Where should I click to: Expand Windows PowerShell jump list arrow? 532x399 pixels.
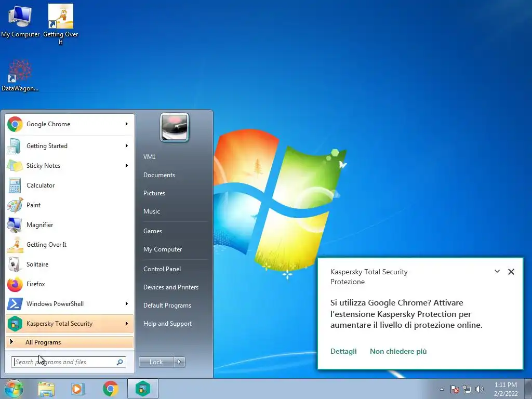tap(127, 303)
